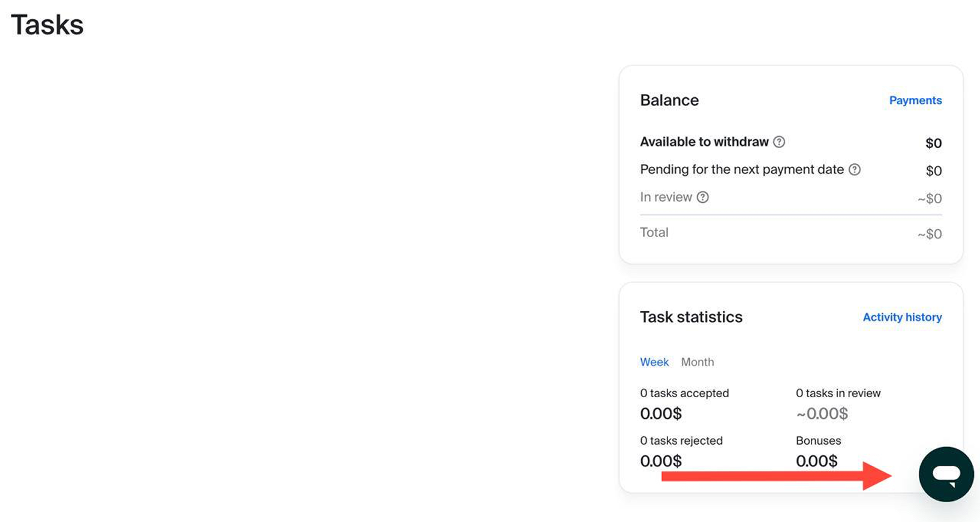The image size is (980, 522).
Task: Click the Pending for the next payment date label
Action: pos(742,170)
